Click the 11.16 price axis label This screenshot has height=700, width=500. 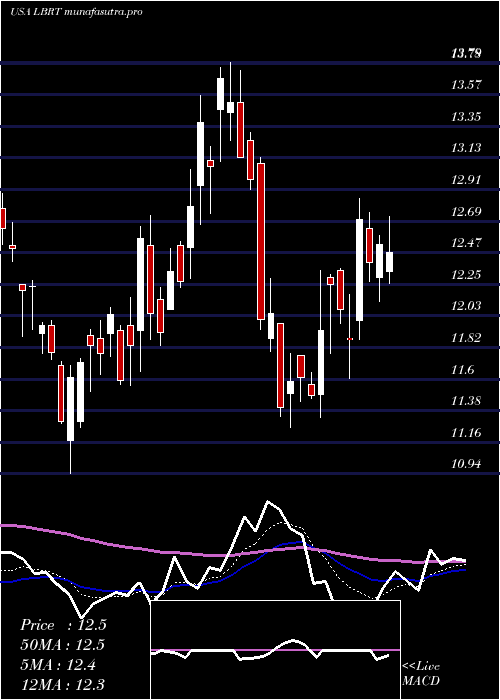(x=466, y=433)
